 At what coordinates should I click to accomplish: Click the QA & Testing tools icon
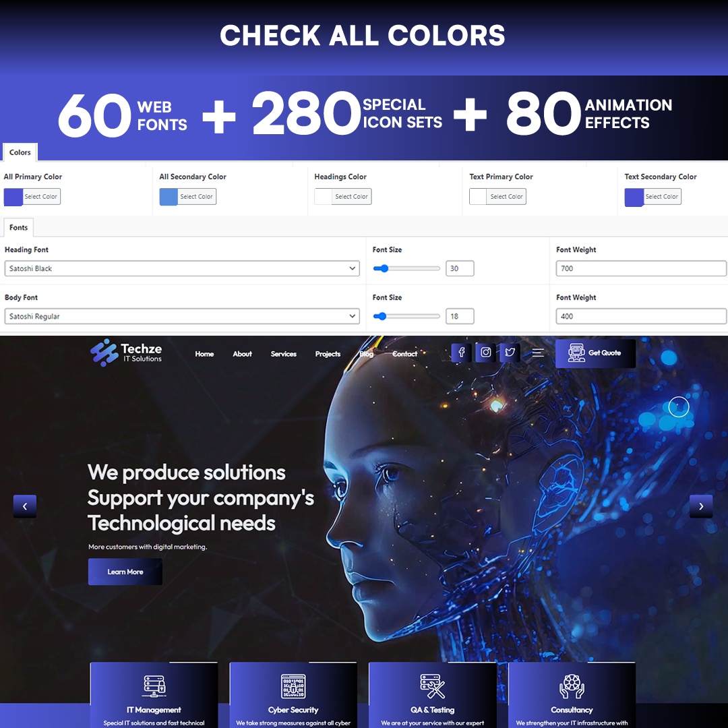pos(432,686)
